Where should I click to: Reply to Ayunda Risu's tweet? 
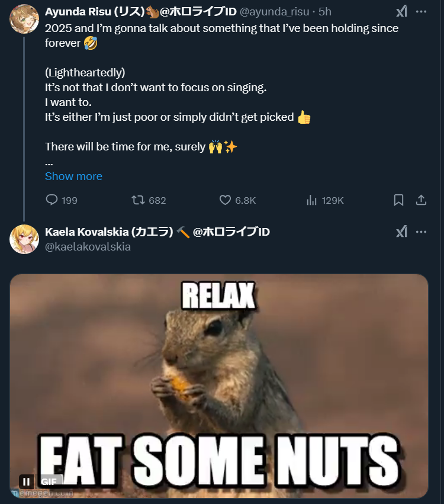[x=52, y=200]
